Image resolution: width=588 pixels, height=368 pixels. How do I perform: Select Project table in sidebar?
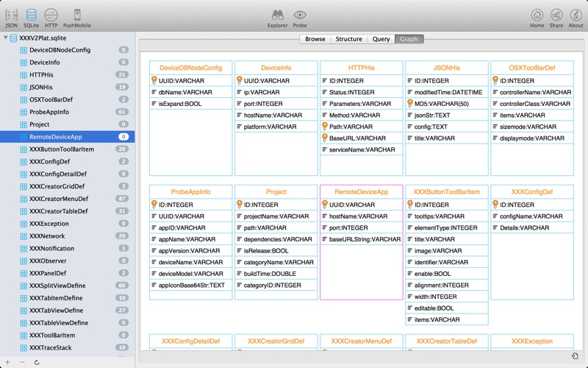pos(68,124)
